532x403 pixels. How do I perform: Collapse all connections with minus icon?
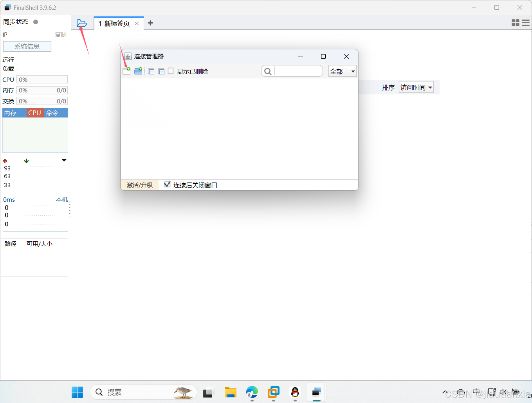(151, 71)
